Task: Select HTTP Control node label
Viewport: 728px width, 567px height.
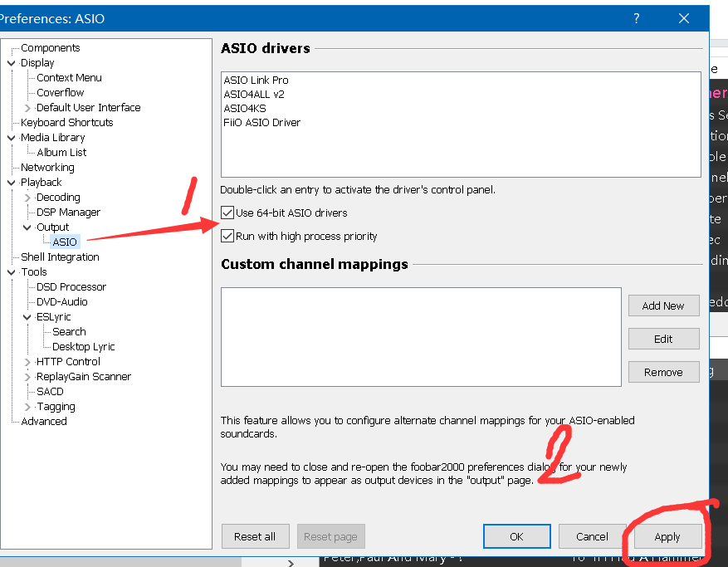Action: point(68,362)
